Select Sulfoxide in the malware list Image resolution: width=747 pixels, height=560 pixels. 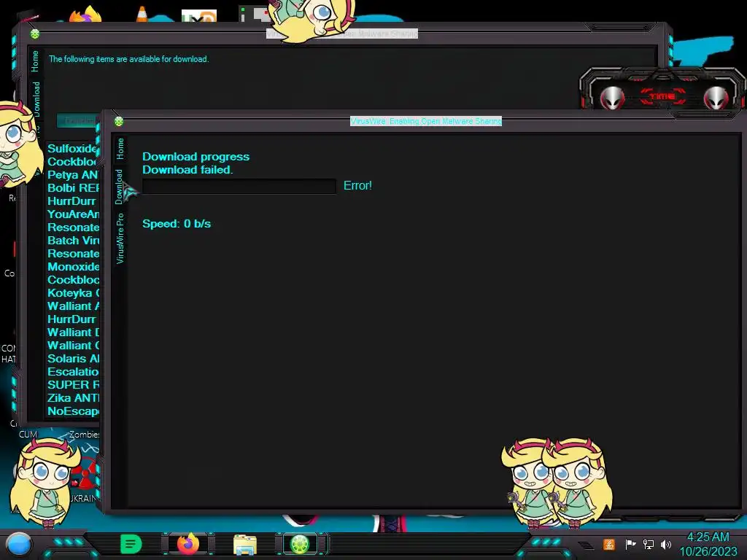pos(72,149)
